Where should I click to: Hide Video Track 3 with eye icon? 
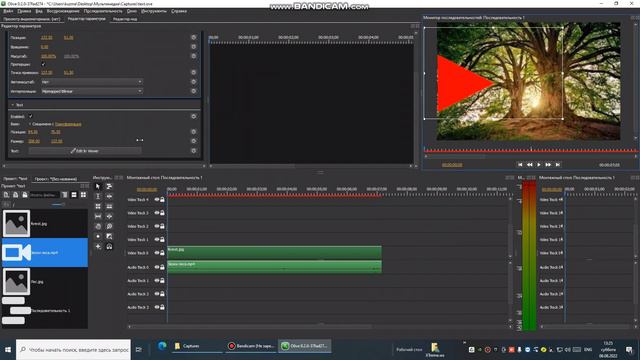pyautogui.click(x=157, y=213)
